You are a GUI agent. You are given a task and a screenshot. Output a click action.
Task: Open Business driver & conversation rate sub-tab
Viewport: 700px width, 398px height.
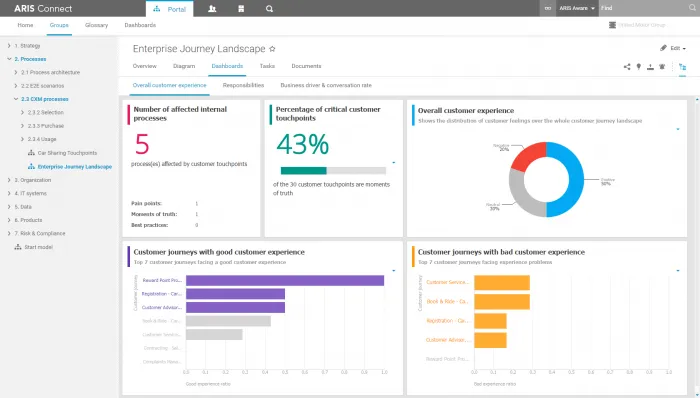click(x=326, y=85)
